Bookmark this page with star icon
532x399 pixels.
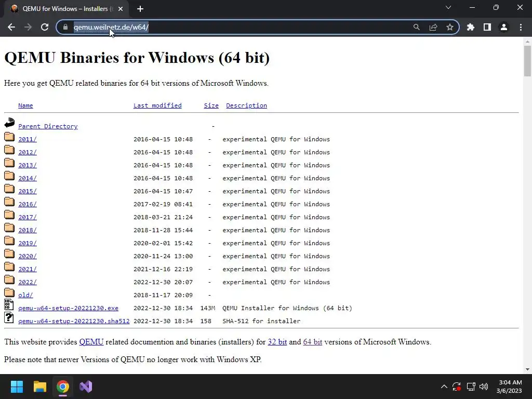coord(450,27)
